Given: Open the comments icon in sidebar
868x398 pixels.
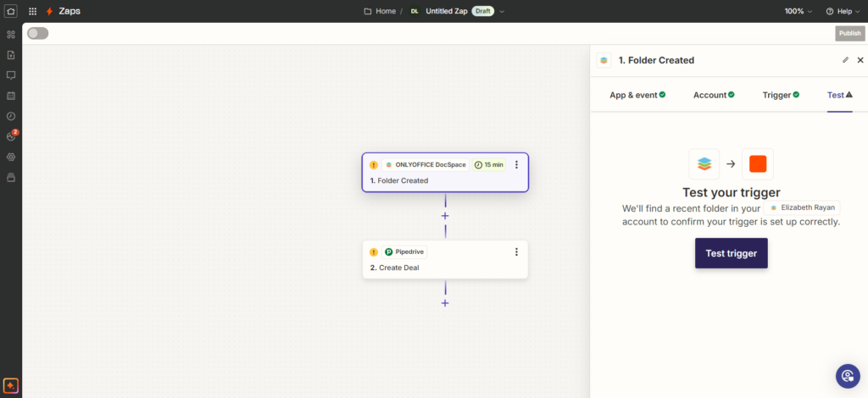Looking at the screenshot, I should pos(10,75).
